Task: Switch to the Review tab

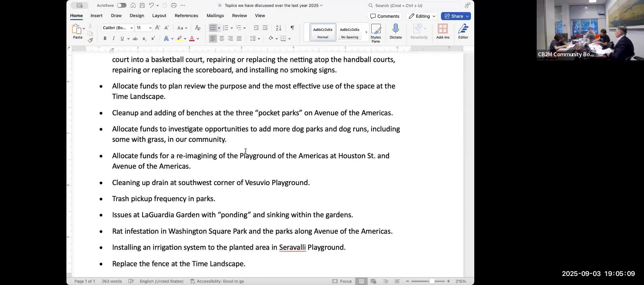Action: tap(239, 16)
